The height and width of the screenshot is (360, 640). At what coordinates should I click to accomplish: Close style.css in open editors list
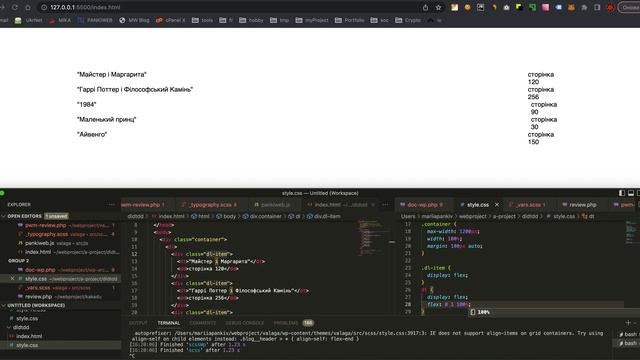(x=12, y=279)
